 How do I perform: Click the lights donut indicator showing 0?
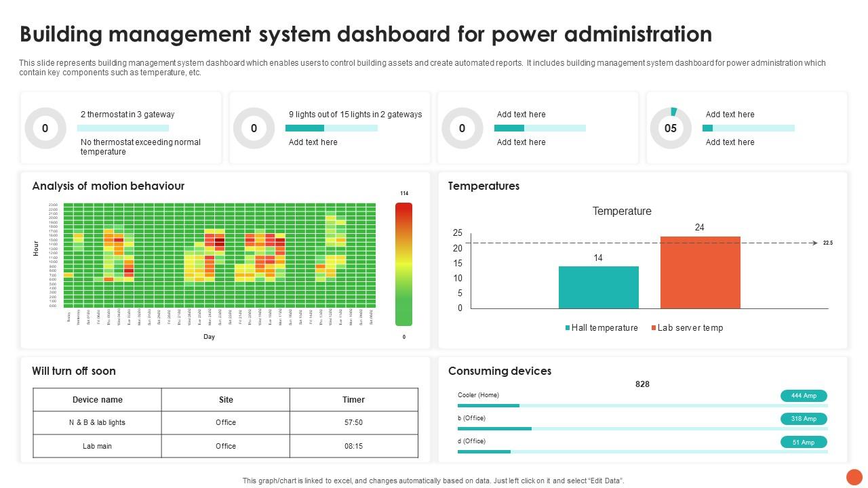(x=254, y=128)
